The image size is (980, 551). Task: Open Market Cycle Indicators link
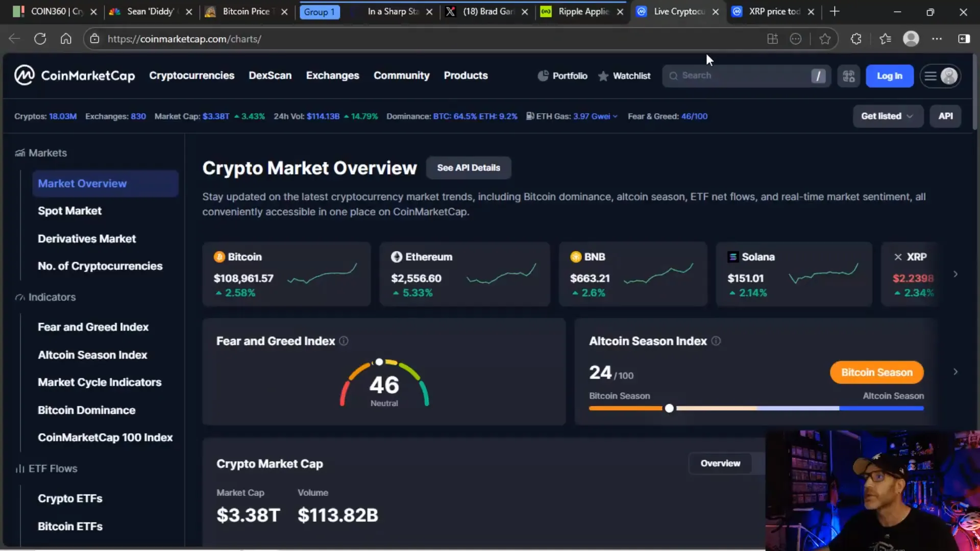point(100,383)
